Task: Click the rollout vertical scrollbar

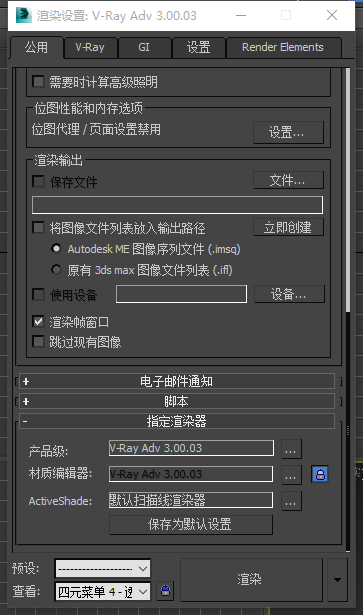Action: (348, 190)
